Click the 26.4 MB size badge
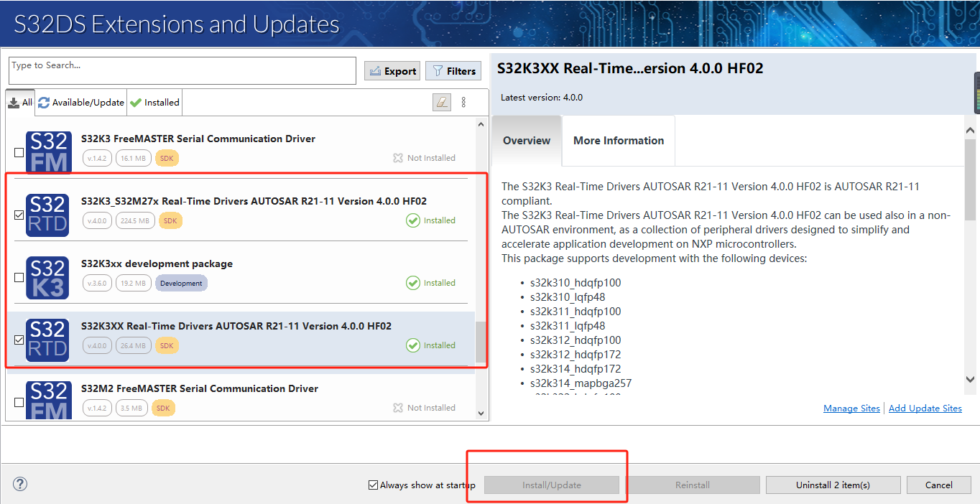 [133, 345]
